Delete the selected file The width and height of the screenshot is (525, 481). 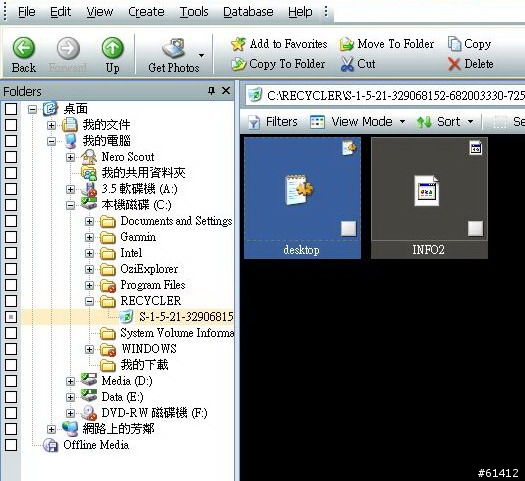[x=470, y=64]
